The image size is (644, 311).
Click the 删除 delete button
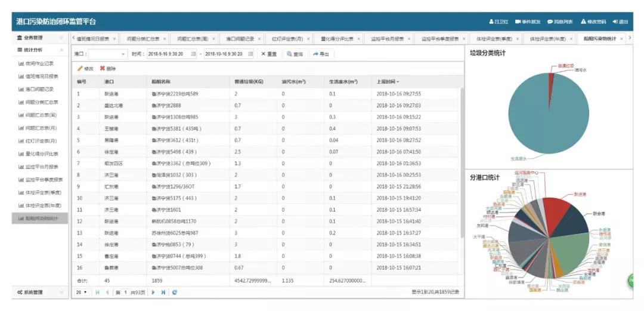108,69
